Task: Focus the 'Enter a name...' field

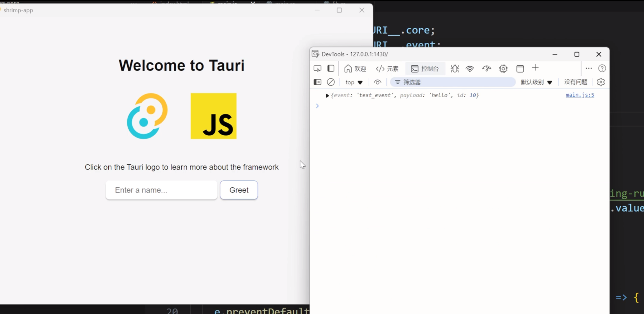Action: pos(161,190)
